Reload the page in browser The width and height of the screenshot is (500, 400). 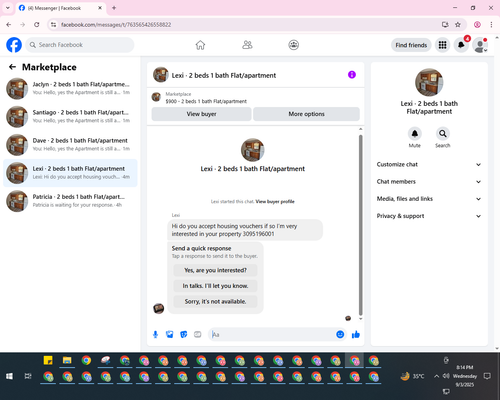(37, 25)
